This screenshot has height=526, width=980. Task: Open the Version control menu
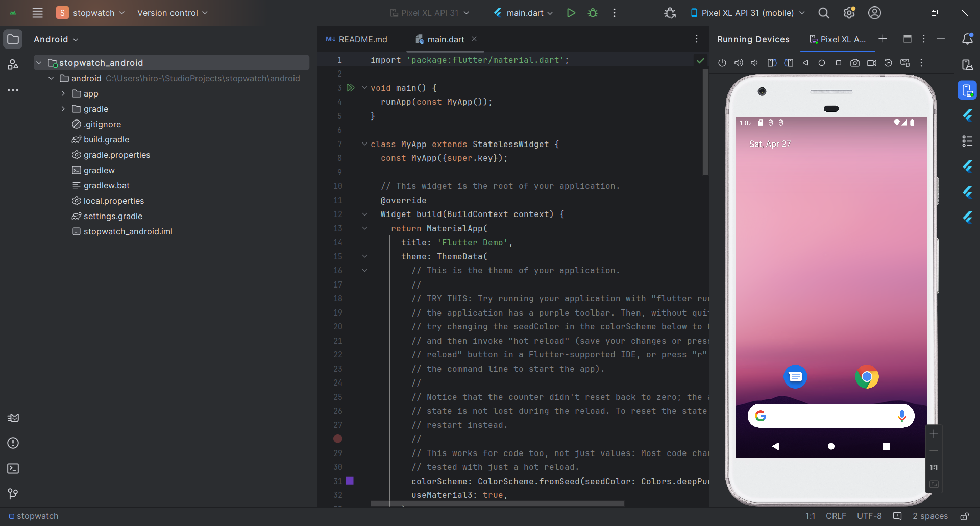click(x=172, y=13)
